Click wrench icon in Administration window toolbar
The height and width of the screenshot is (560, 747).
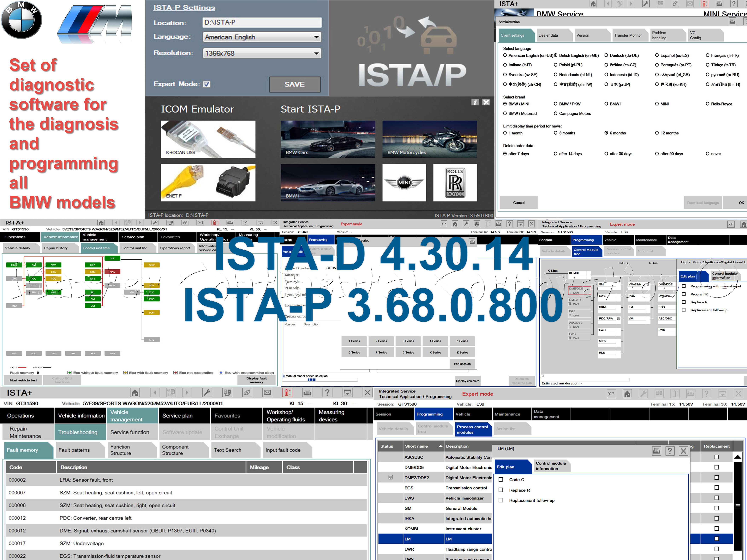coord(646,4)
